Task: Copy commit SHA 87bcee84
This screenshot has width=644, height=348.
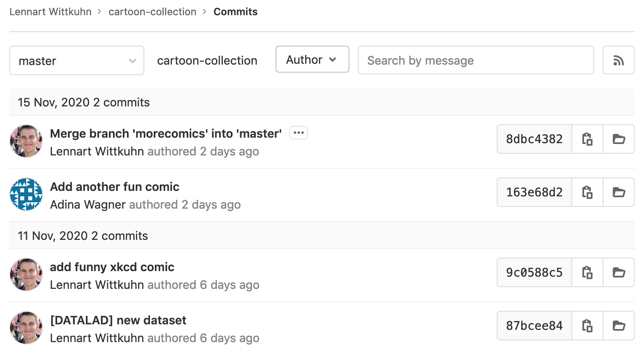Action: [587, 326]
